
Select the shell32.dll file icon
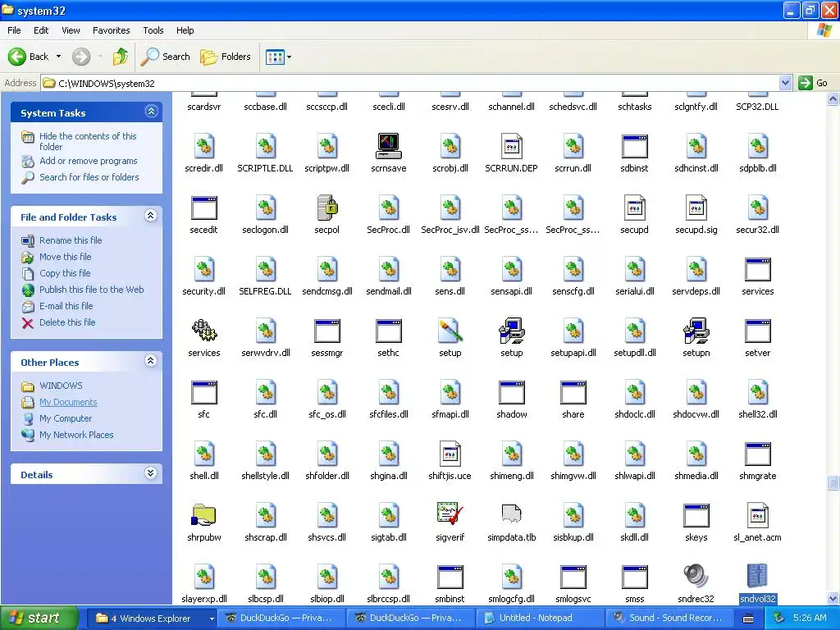[757, 392]
